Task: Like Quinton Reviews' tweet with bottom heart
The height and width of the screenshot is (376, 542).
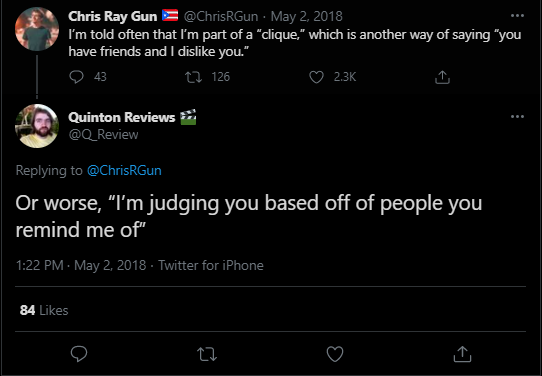Action: 335,354
